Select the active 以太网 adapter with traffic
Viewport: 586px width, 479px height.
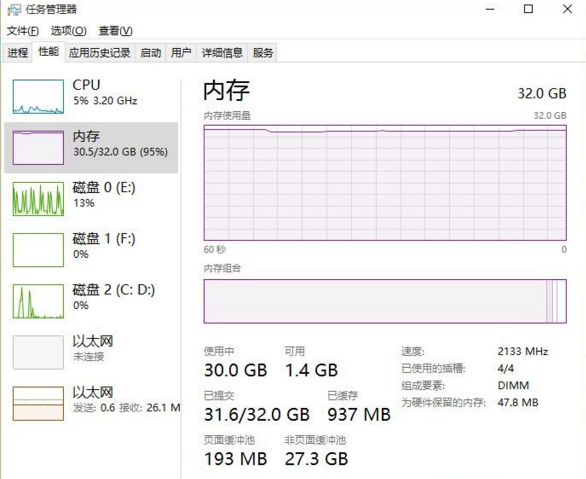91,403
